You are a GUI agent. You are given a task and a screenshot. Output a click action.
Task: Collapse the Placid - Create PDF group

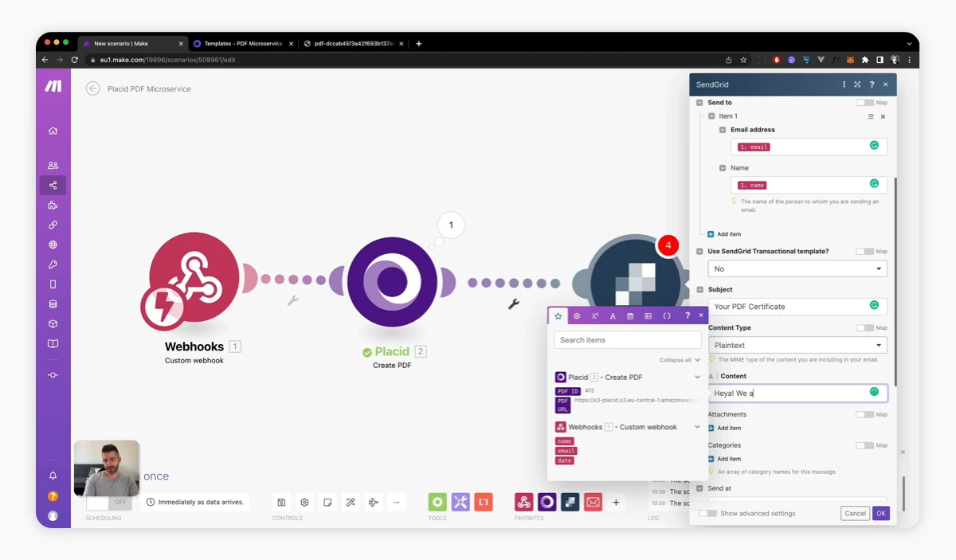coord(698,378)
